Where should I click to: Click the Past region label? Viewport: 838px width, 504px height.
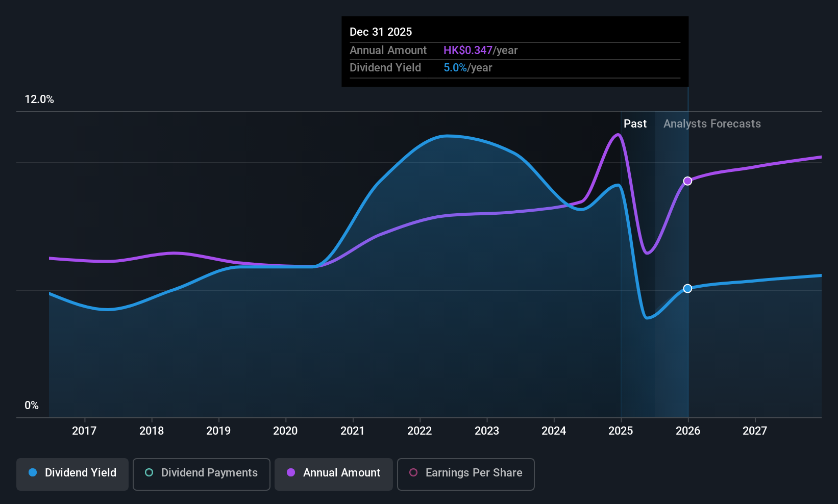[x=635, y=124]
